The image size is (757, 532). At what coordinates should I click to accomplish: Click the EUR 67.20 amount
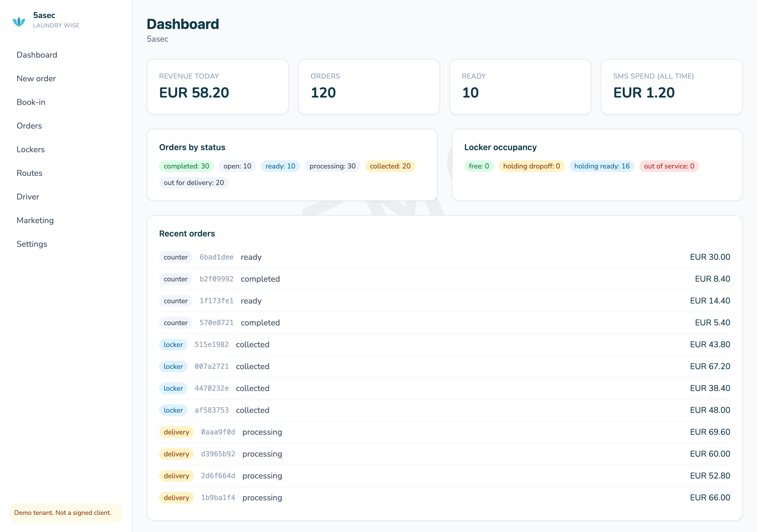point(710,366)
